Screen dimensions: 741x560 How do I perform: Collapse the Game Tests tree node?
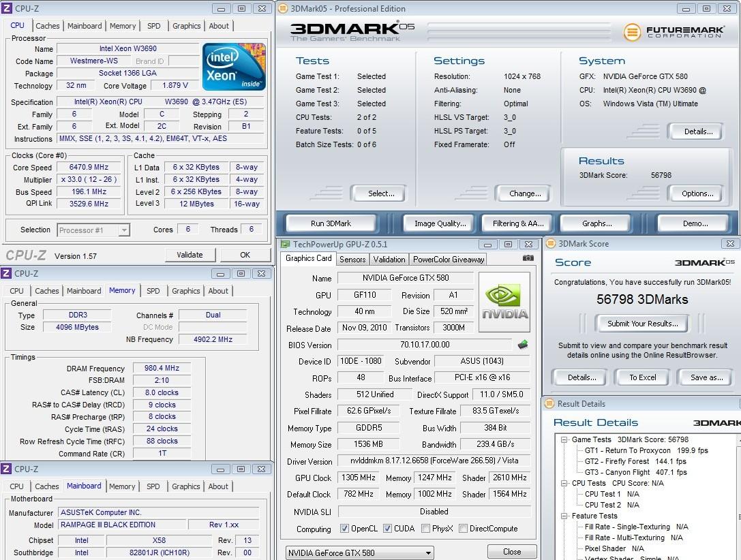tap(564, 440)
